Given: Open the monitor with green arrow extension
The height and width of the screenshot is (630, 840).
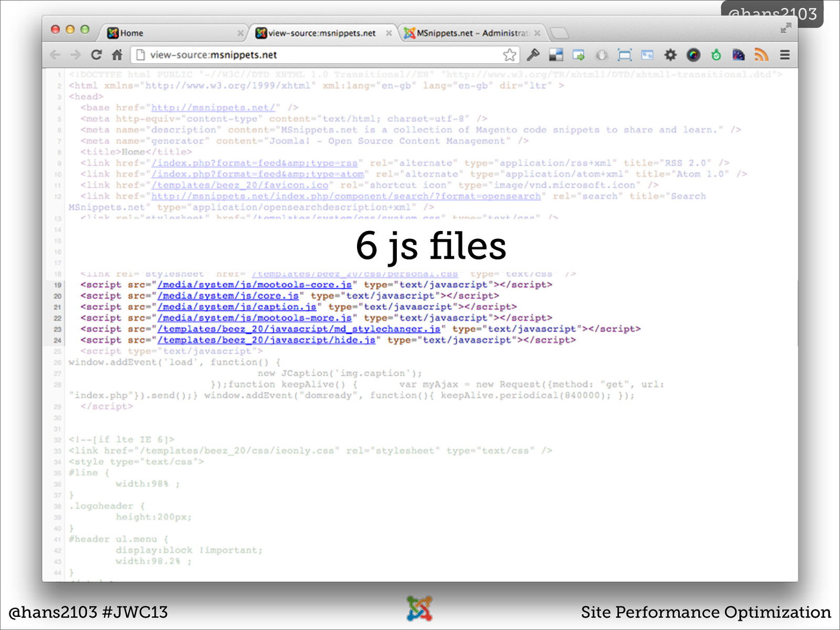Looking at the screenshot, I should pyautogui.click(x=579, y=55).
